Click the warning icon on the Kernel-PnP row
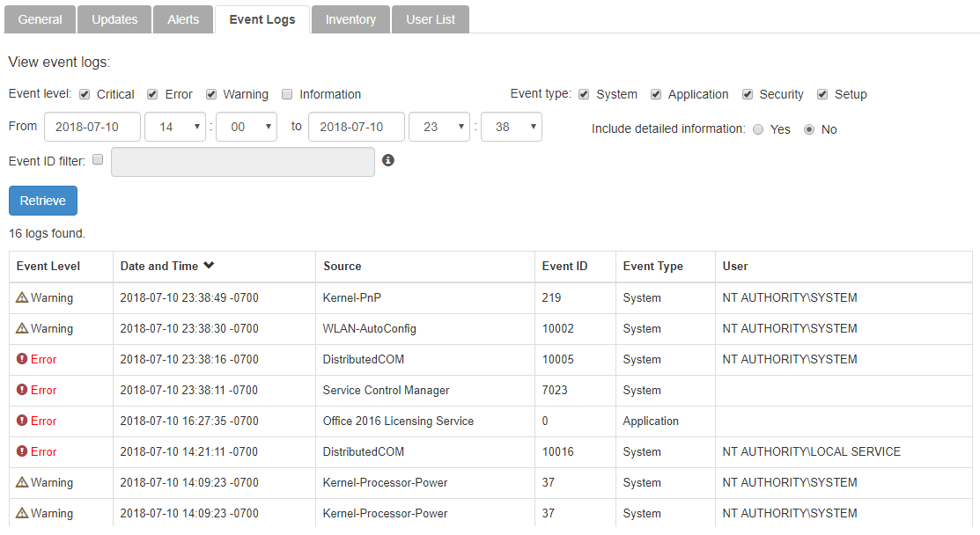Image resolution: width=980 pixels, height=535 pixels. (x=22, y=297)
